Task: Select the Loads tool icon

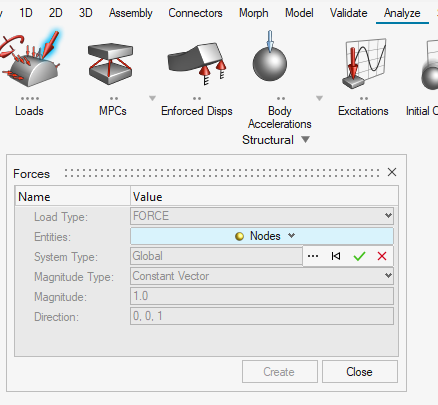Action: pyautogui.click(x=30, y=59)
